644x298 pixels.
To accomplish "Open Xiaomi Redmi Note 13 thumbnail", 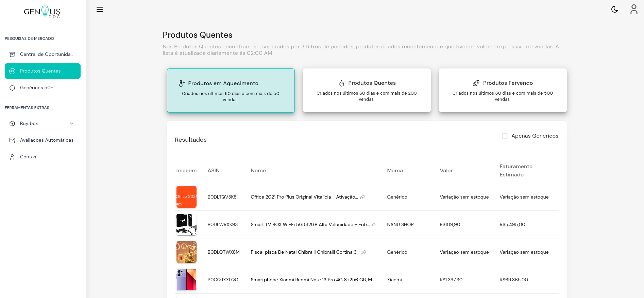I will (x=186, y=280).
